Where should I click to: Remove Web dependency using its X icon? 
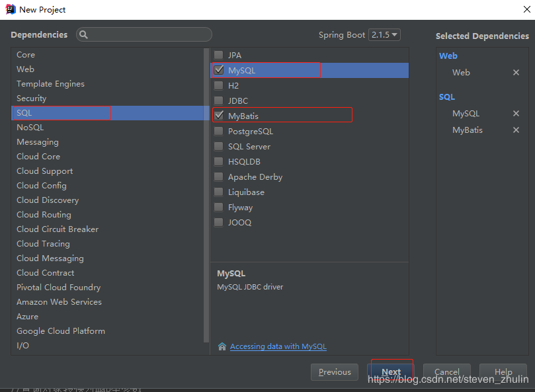[x=516, y=72]
